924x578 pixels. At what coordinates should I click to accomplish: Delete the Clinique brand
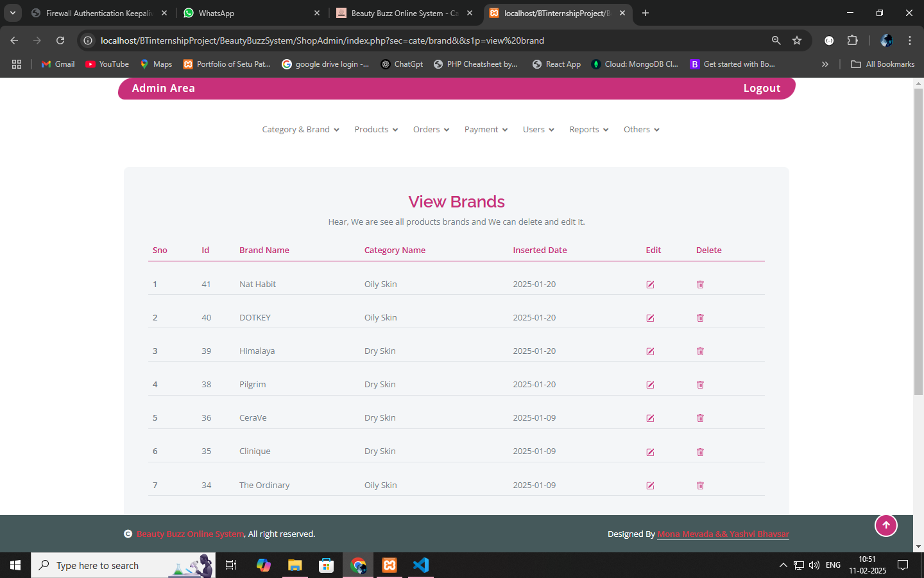tap(700, 452)
